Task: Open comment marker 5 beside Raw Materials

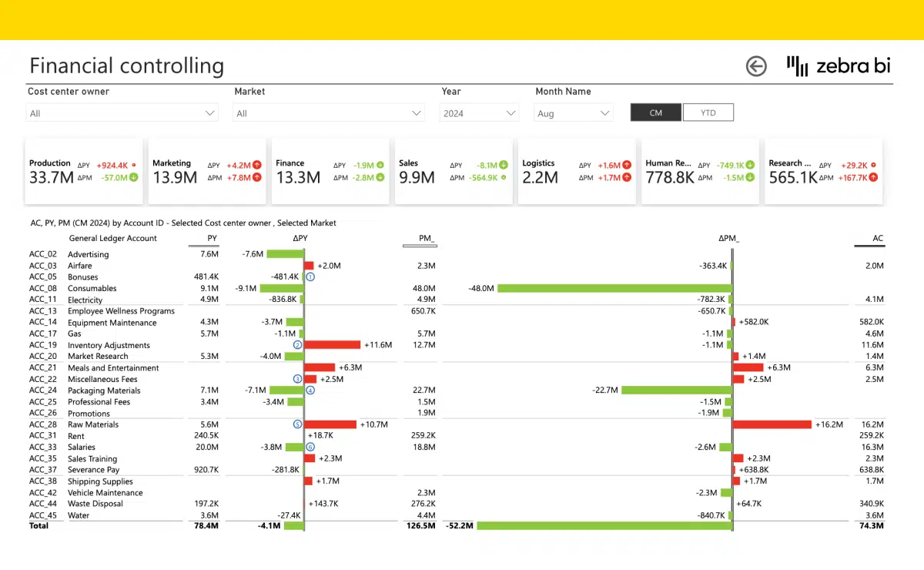Action: [x=297, y=423]
